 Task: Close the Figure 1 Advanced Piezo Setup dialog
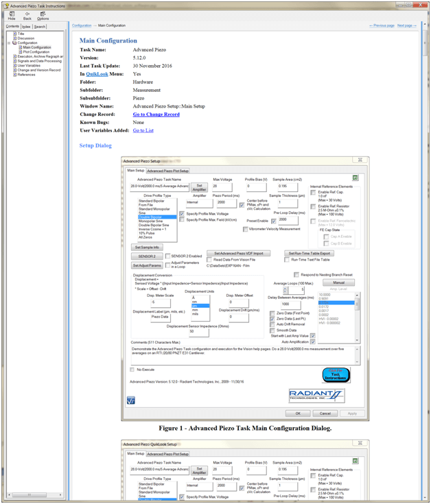click(360, 160)
